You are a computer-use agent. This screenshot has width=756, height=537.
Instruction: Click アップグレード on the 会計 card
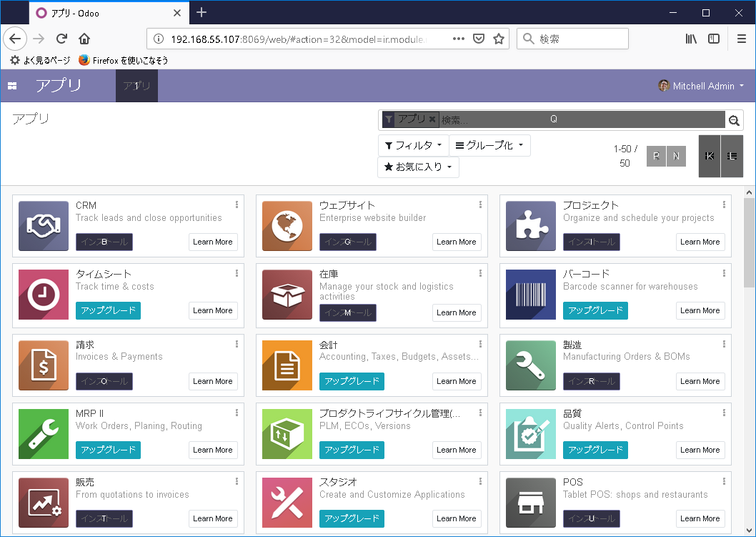click(x=352, y=381)
